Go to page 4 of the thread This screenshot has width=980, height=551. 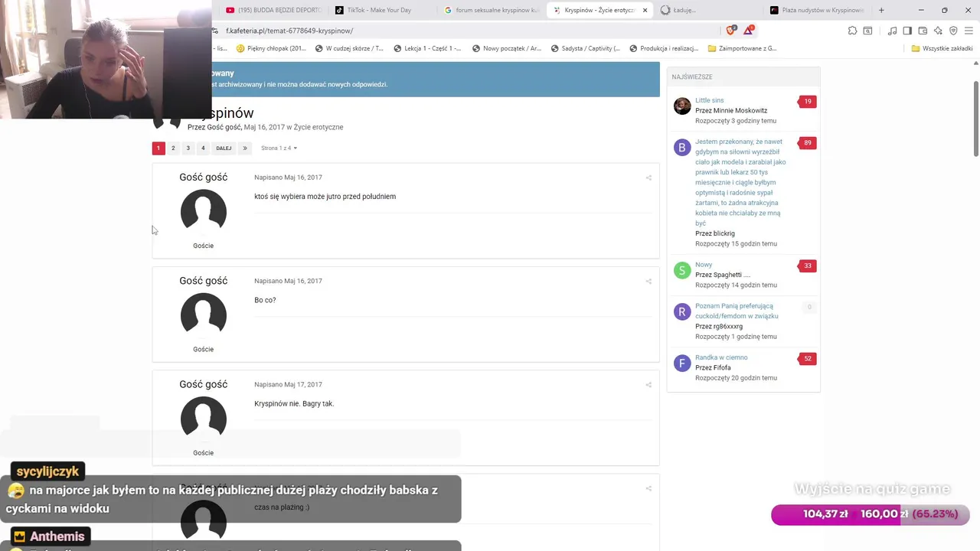click(203, 148)
